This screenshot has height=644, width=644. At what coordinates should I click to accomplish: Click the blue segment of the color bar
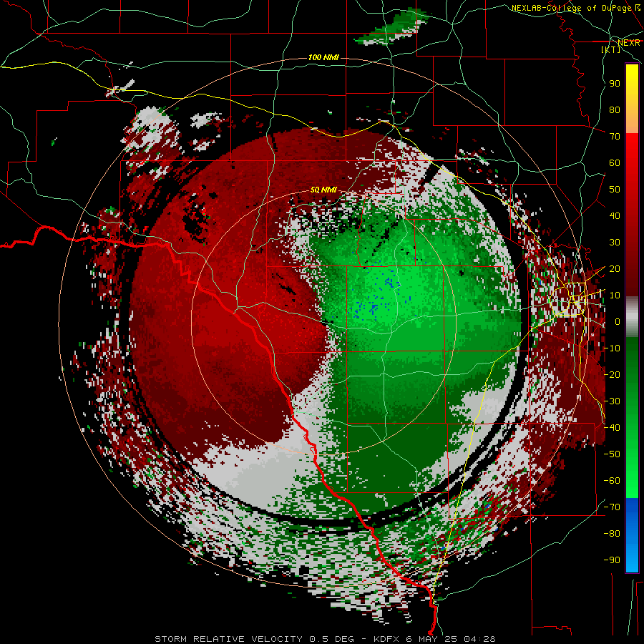(x=632, y=535)
